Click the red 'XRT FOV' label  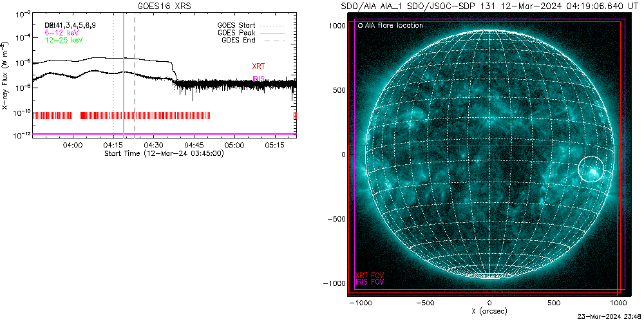pos(370,276)
